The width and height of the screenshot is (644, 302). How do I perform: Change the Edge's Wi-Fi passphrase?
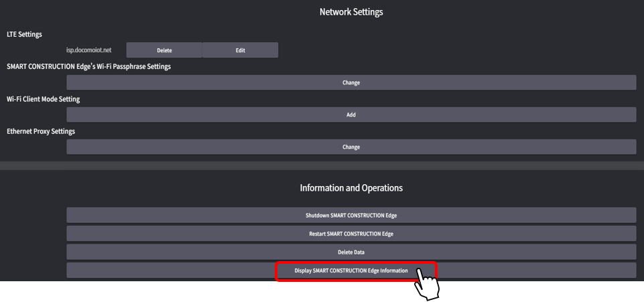pos(351,82)
